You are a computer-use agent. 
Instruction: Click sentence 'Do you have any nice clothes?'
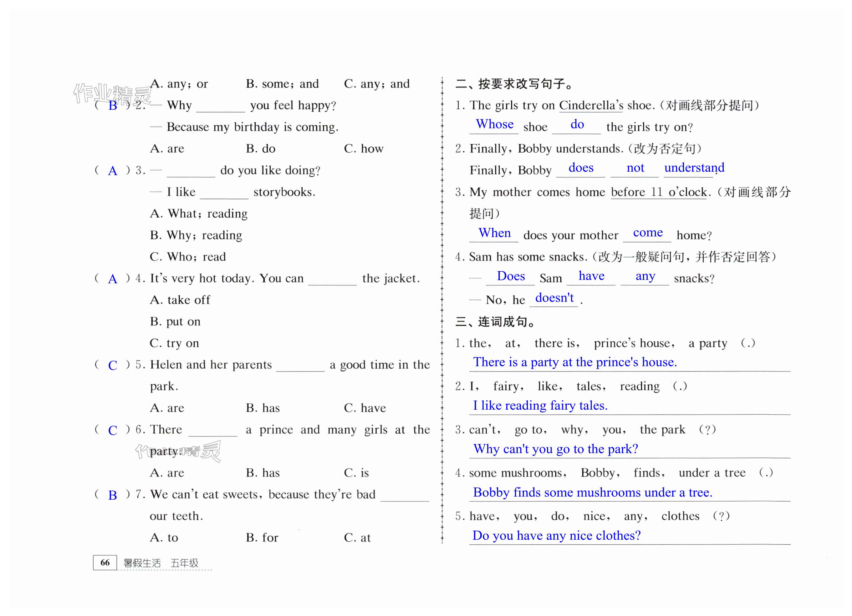tap(556, 535)
